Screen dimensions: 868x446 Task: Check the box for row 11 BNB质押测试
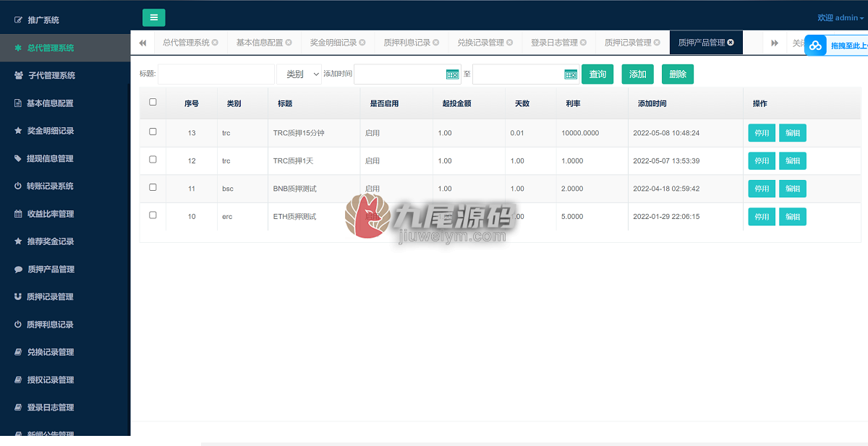(x=153, y=187)
